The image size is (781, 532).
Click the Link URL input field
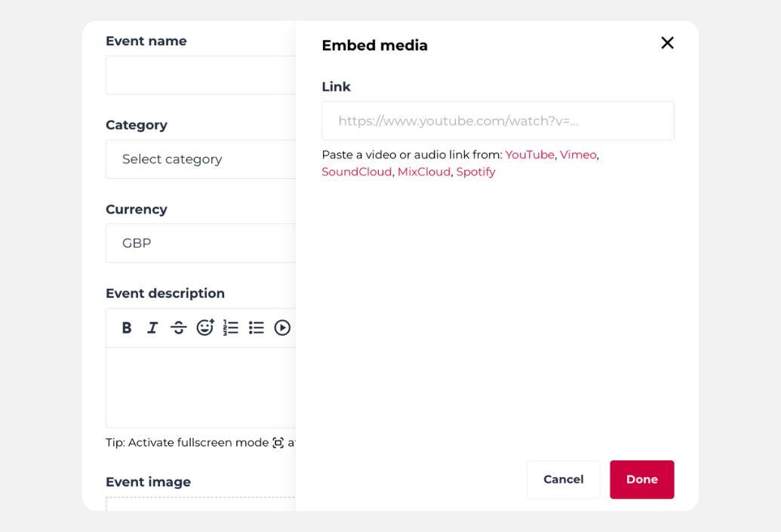click(x=497, y=121)
